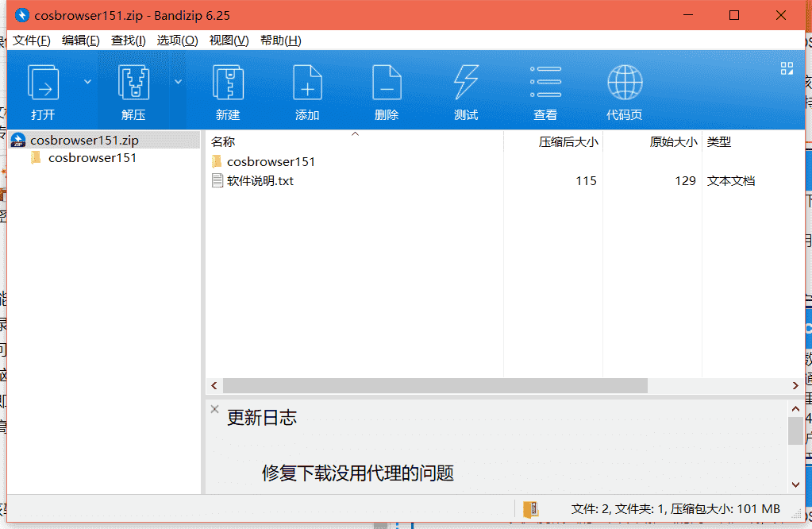
Task: Maximize the Bandizip window
Action: (733, 15)
